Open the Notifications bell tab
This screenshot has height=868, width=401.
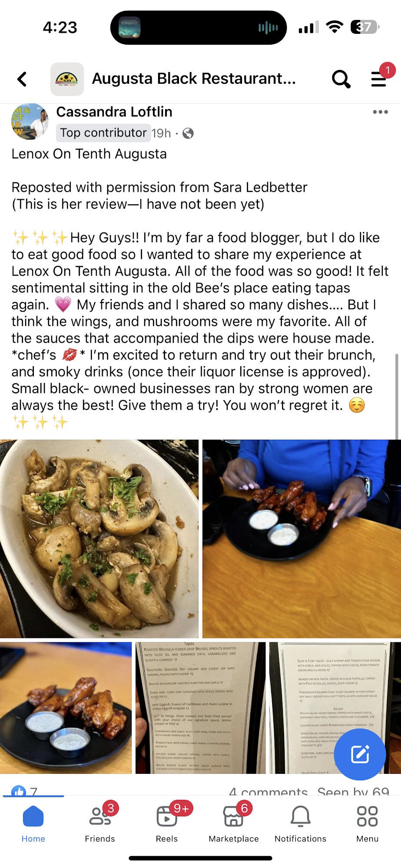coord(300,823)
